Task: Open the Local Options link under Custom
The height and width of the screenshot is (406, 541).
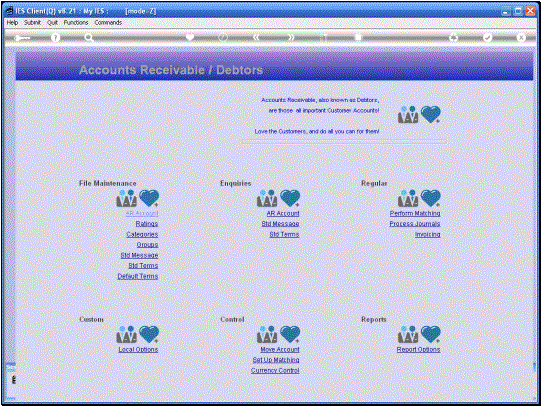Action: tap(138, 349)
